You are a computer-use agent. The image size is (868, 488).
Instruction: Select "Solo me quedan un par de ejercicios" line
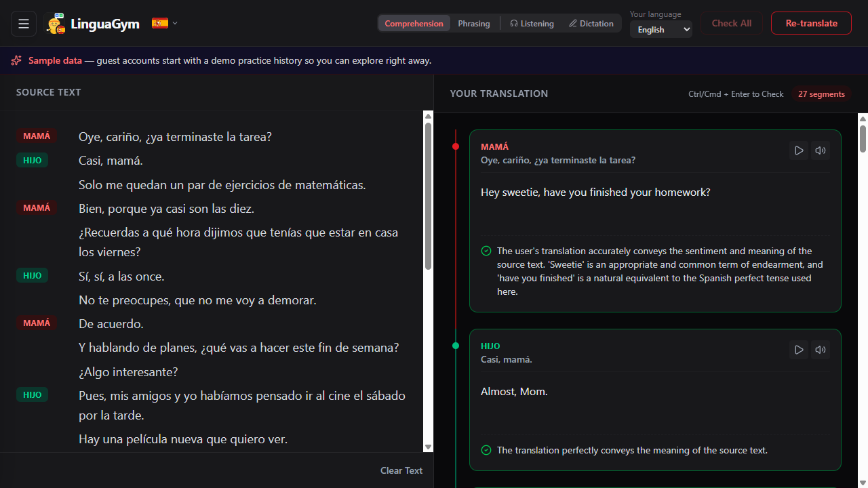222,185
